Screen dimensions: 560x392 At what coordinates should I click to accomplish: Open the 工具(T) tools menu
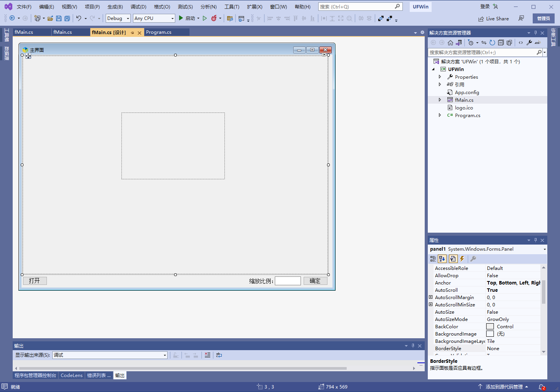click(232, 7)
